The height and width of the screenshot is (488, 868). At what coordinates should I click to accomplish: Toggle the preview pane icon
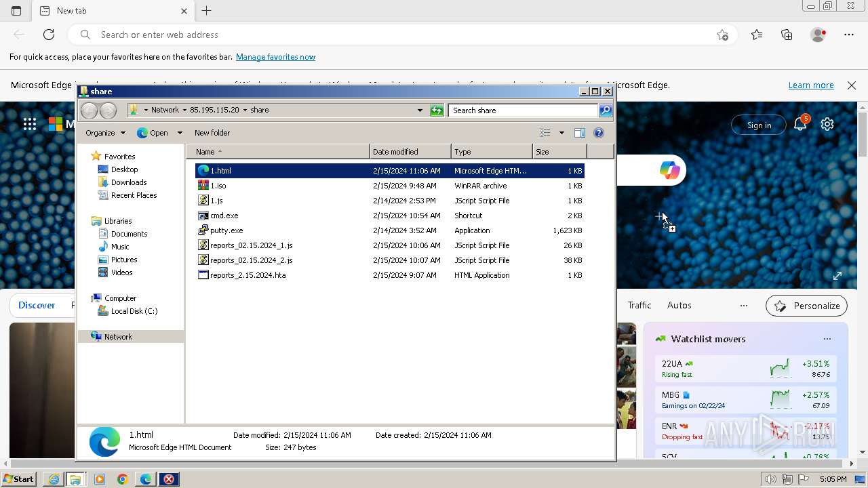[580, 133]
